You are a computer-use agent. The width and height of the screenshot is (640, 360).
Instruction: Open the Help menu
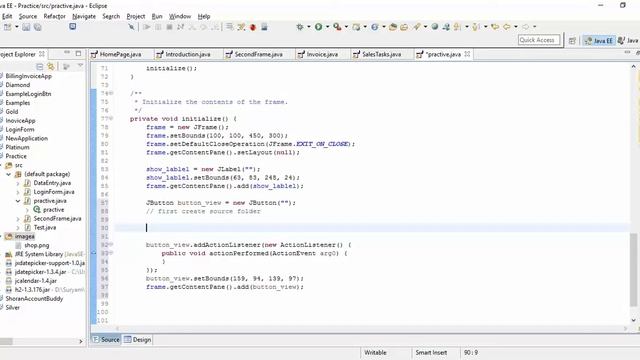[x=204, y=16]
